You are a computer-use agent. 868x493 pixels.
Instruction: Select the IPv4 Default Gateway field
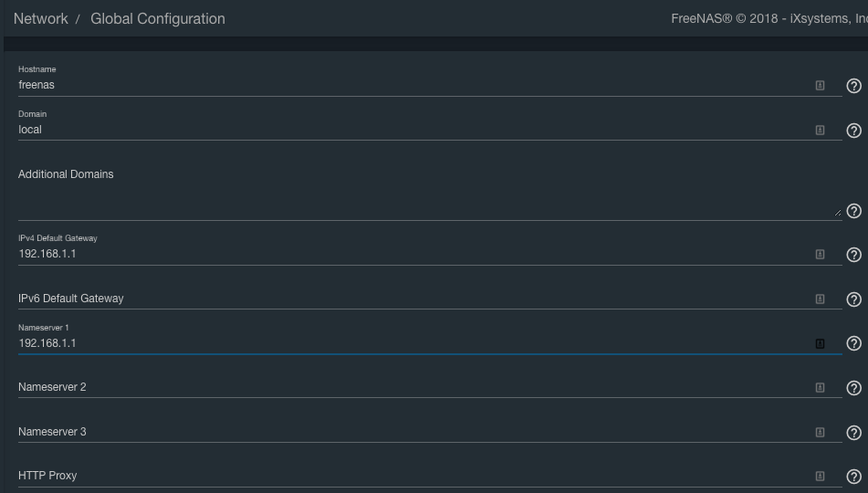[411, 254]
